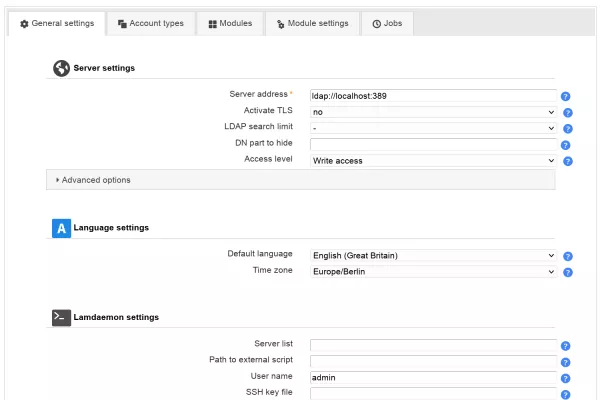Screen dimensions: 600x400
Task: Open the Activate TLS dropdown
Action: (433, 112)
